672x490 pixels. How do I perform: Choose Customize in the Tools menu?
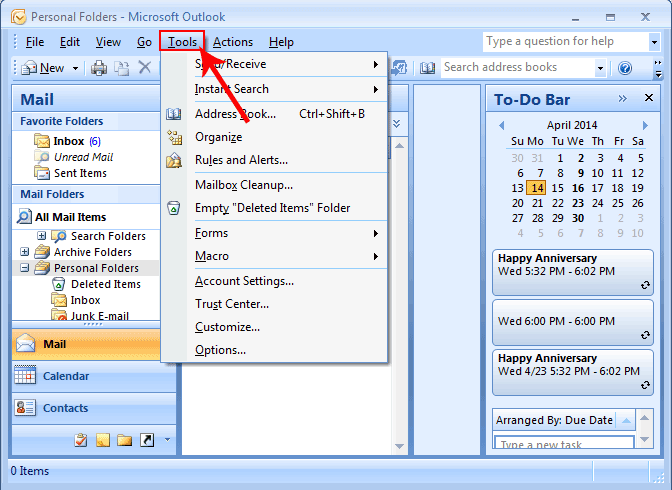(287, 327)
